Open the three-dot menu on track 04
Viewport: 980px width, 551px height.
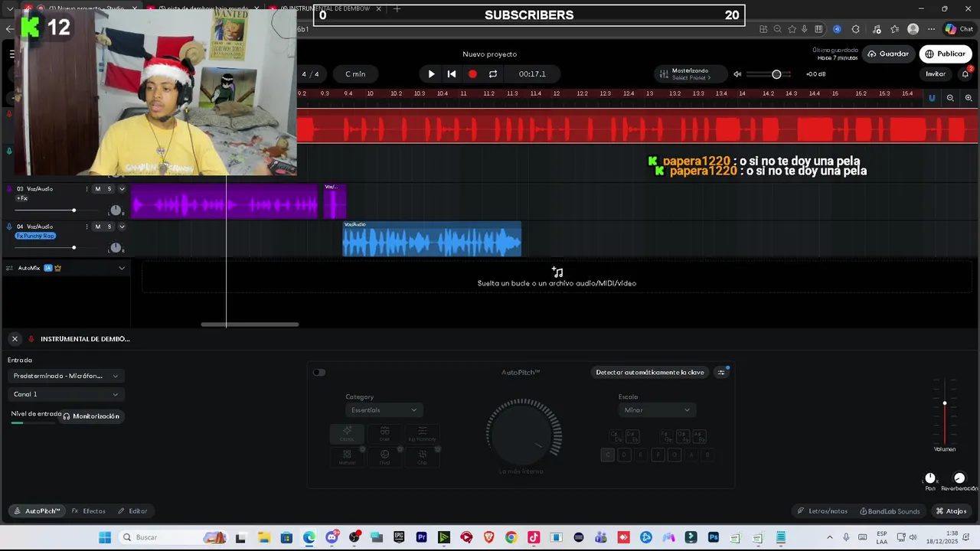(87, 227)
